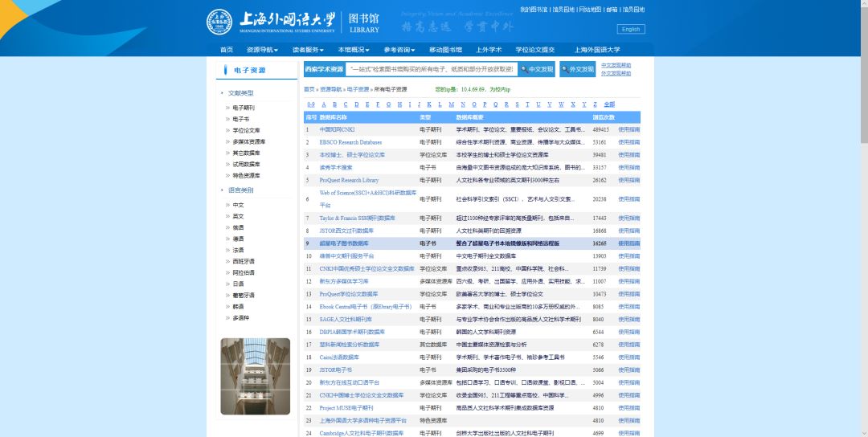Filter databases by letter J

pyautogui.click(x=419, y=104)
